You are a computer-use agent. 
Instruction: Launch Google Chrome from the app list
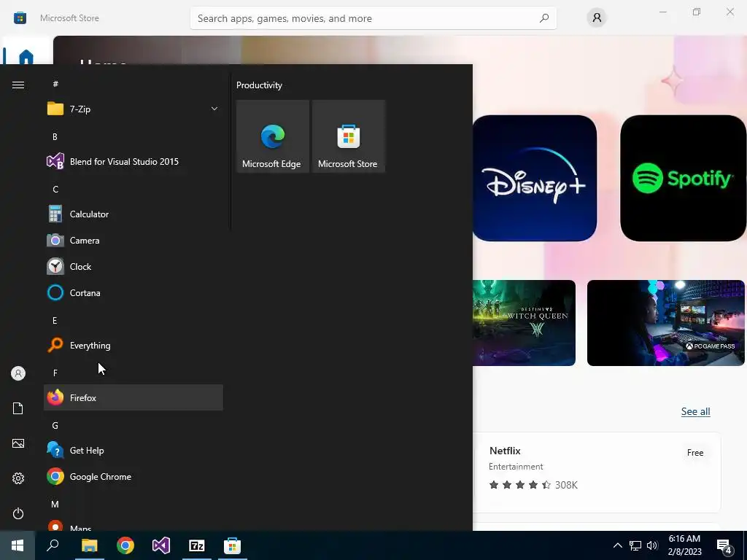tap(133, 477)
